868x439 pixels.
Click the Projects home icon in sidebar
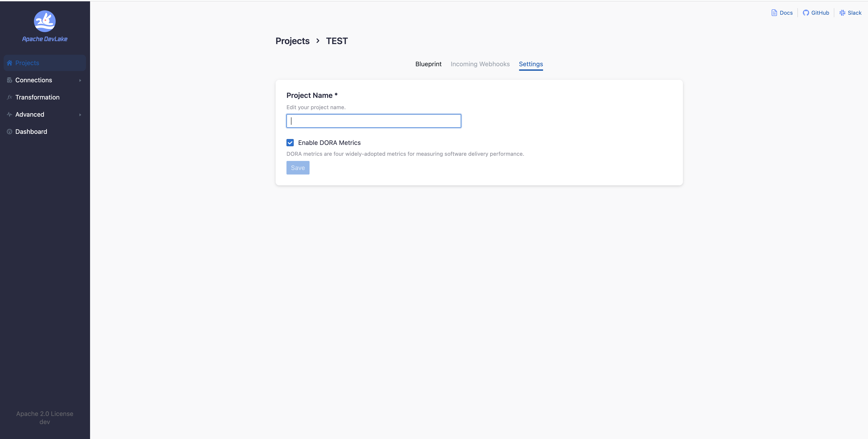click(x=10, y=63)
